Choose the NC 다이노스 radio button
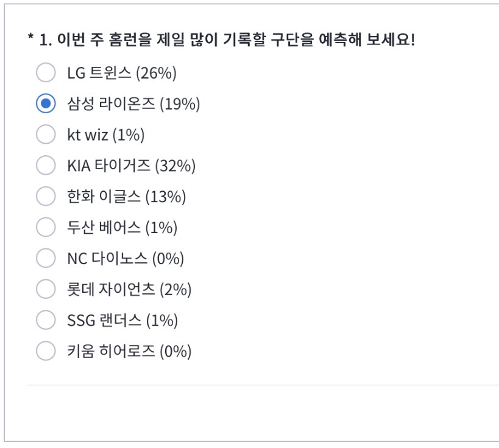Image resolution: width=499 pixels, height=448 pixels. (x=46, y=258)
